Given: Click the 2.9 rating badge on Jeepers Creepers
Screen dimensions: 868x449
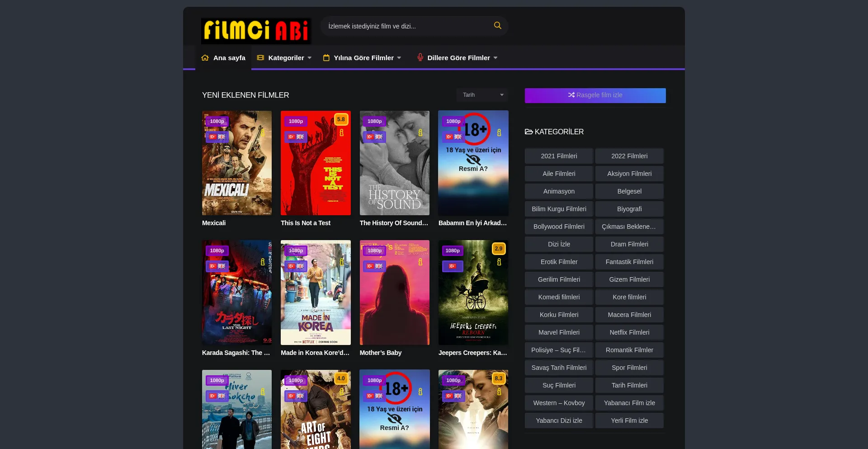Looking at the screenshot, I should (498, 249).
